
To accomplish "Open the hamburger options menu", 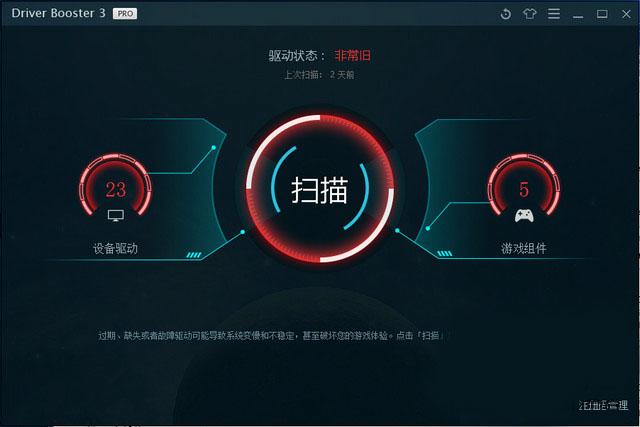I will (x=553, y=14).
